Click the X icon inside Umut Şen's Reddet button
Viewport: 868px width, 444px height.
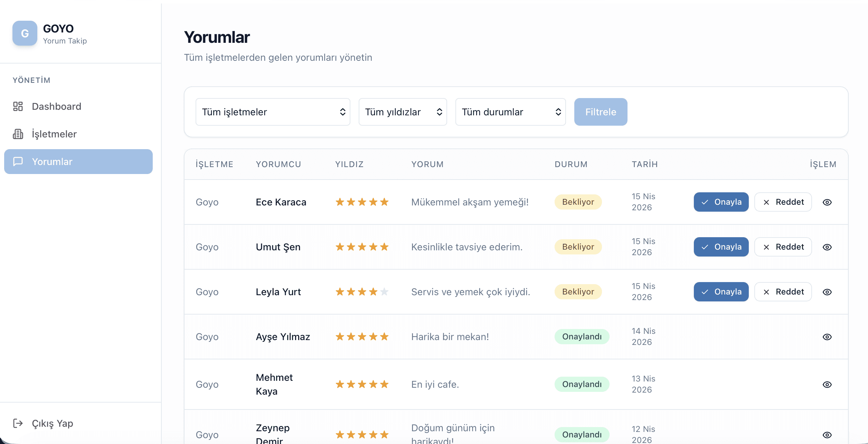pos(767,247)
